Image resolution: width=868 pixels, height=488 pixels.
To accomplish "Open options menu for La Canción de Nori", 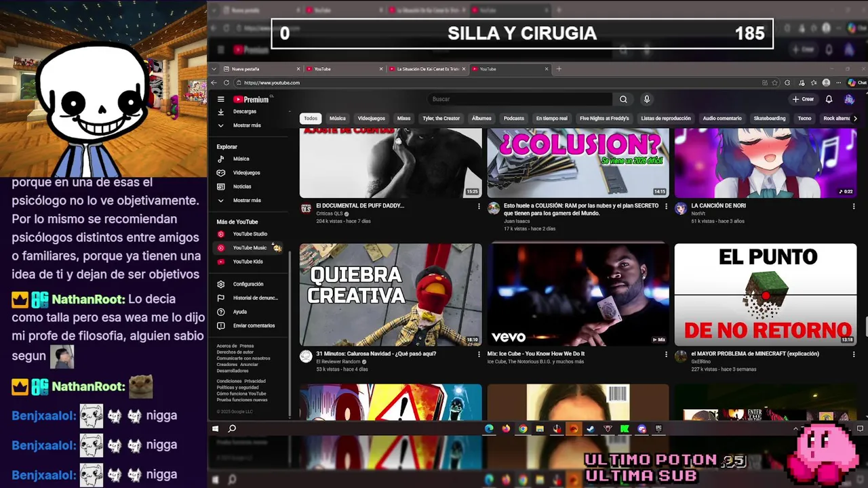I will (x=854, y=206).
